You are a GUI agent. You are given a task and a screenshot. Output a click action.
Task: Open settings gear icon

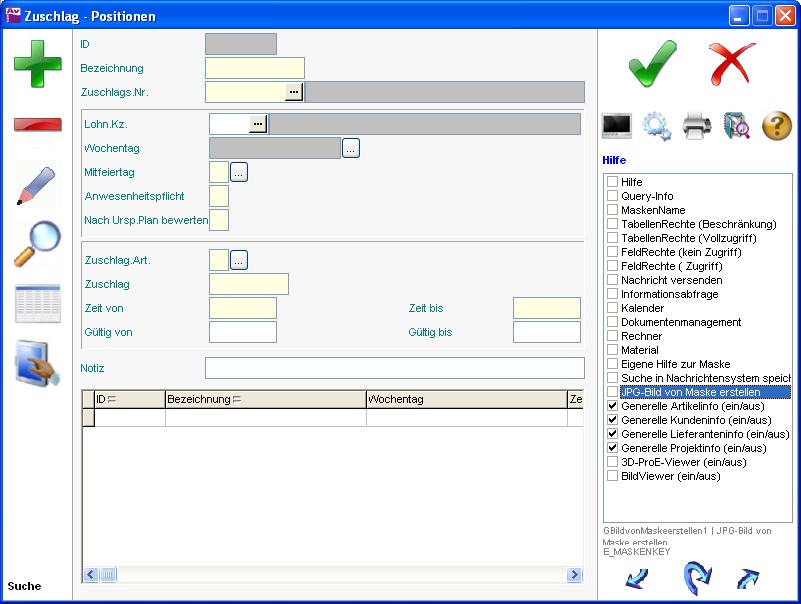tap(656, 126)
